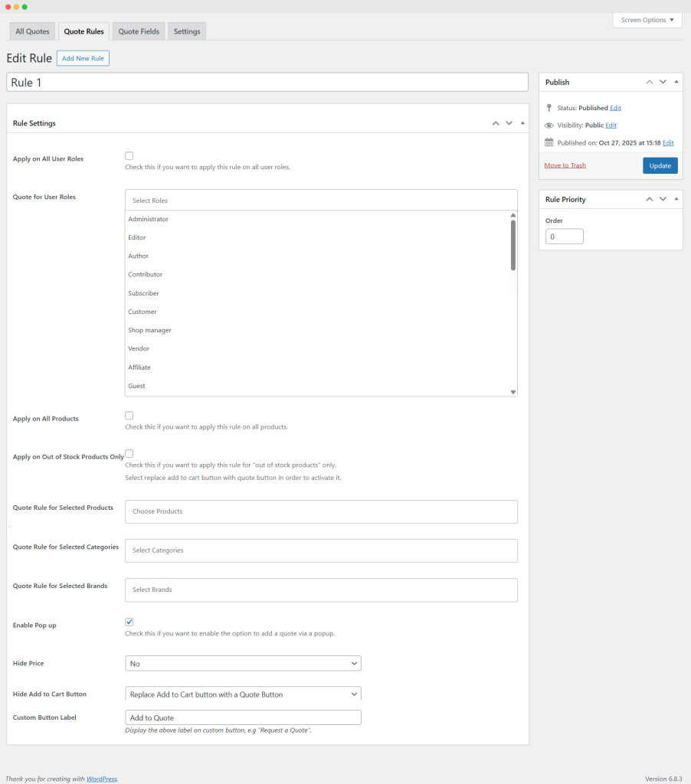Disable the Enable Pop up checkbox
This screenshot has width=691, height=784.
pyautogui.click(x=129, y=622)
